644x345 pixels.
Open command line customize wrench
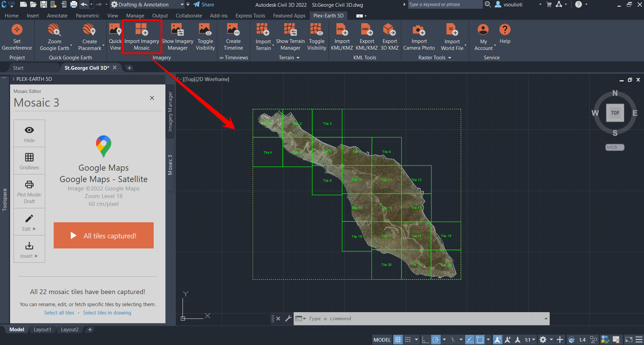pos(288,319)
